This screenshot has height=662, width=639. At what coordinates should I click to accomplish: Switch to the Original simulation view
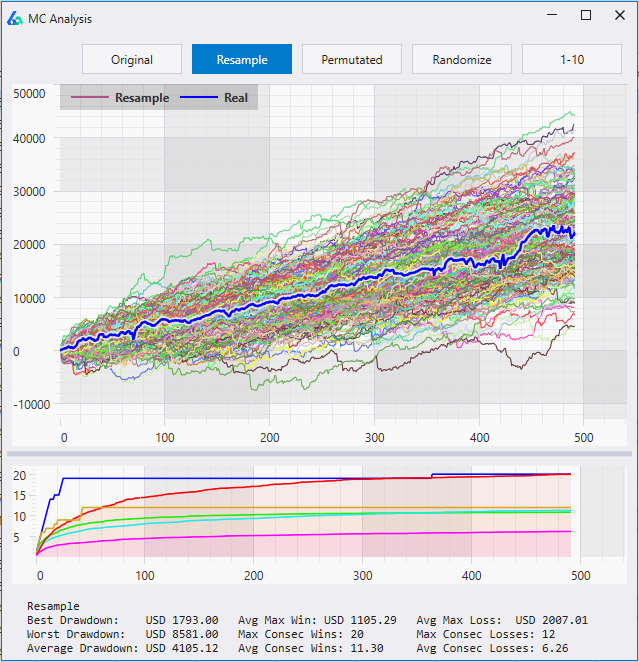[132, 59]
